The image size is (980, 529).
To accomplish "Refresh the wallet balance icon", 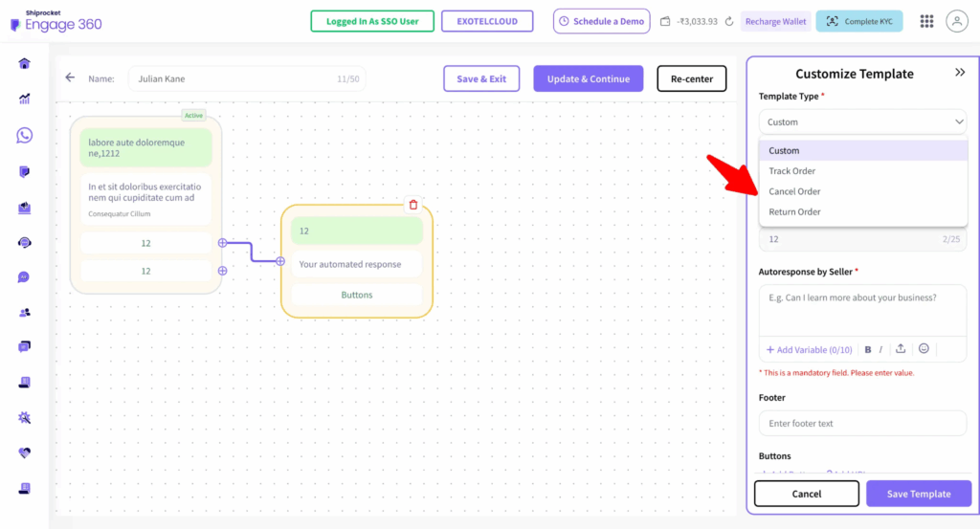I will [x=729, y=21].
